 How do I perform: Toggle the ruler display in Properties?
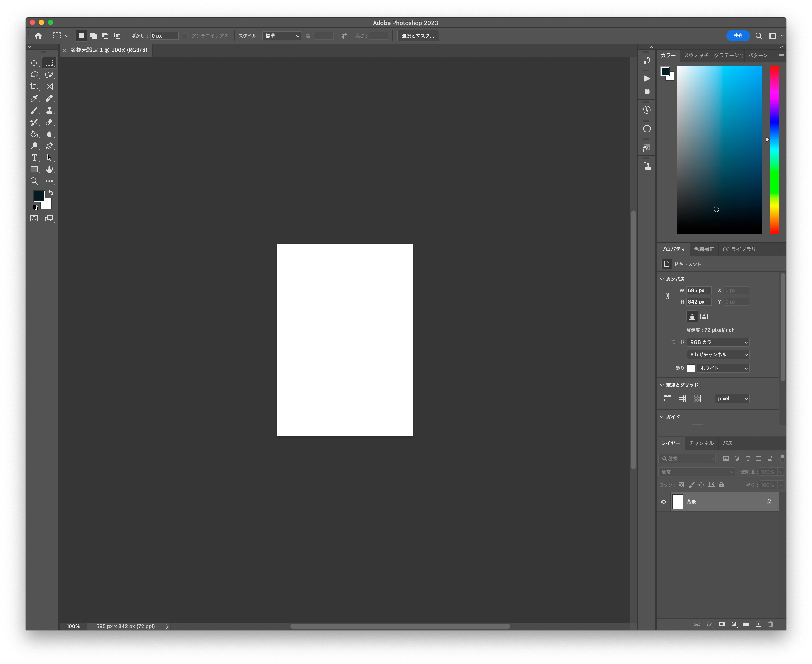(x=667, y=398)
